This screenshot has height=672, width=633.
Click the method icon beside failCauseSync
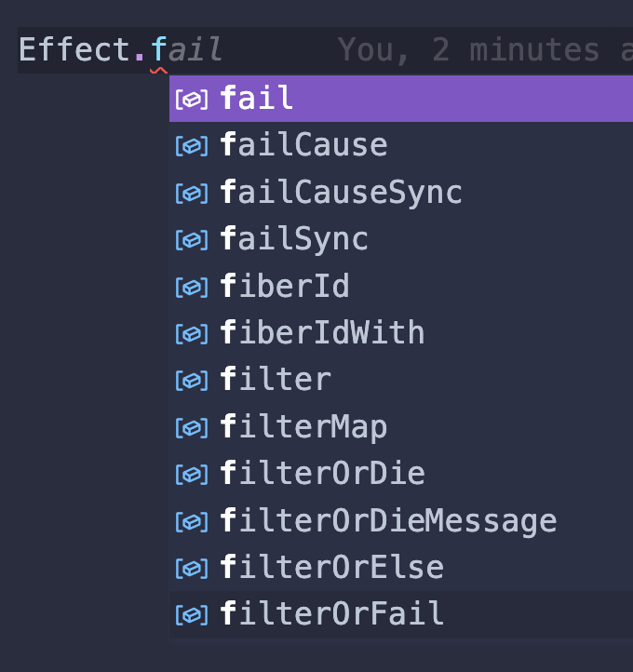coord(191,193)
